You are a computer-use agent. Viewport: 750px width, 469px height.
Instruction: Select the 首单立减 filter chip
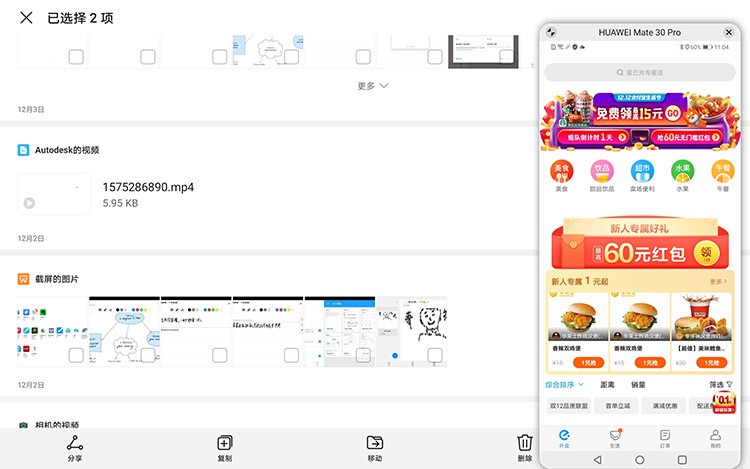[x=618, y=406]
